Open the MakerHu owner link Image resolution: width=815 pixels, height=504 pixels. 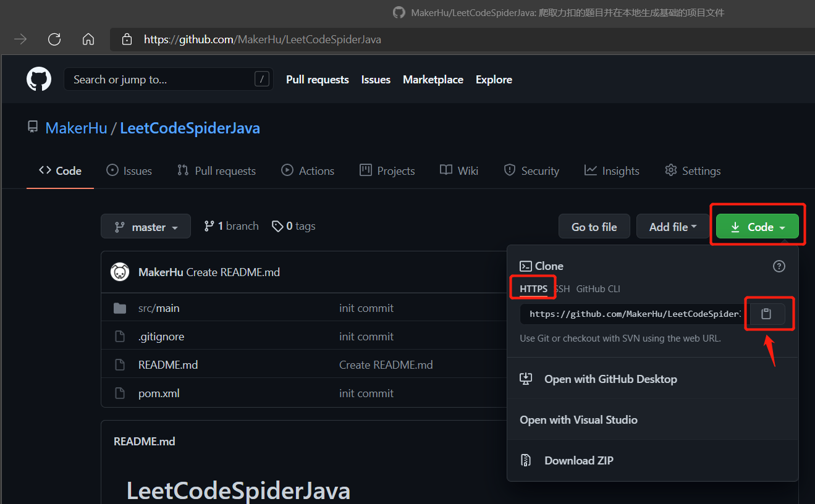(x=77, y=128)
